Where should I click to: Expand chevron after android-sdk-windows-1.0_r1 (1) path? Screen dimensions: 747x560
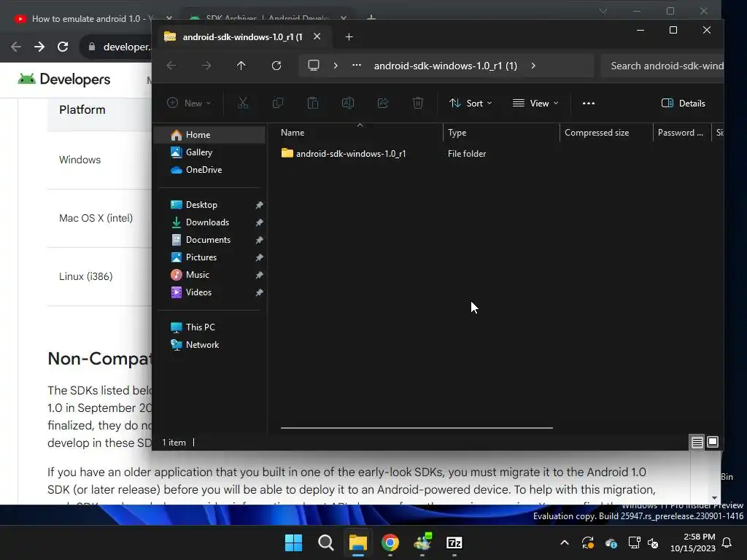[x=533, y=66]
